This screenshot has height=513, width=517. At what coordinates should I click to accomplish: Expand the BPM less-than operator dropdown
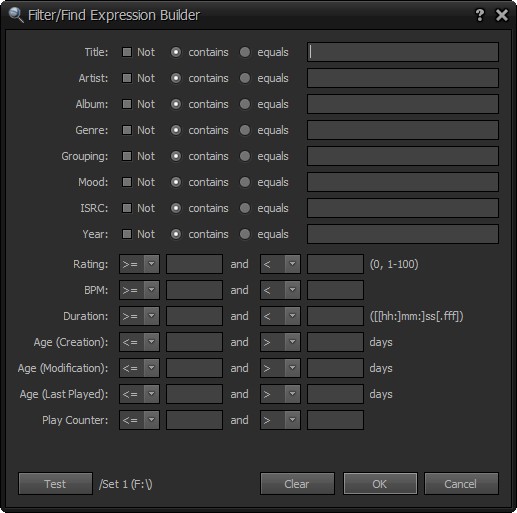(280, 290)
